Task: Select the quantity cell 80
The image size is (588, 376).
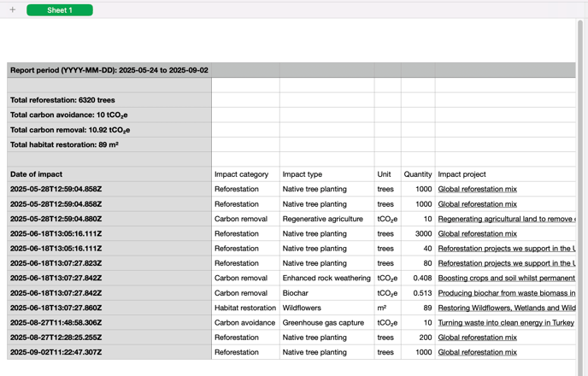Action: pos(418,263)
